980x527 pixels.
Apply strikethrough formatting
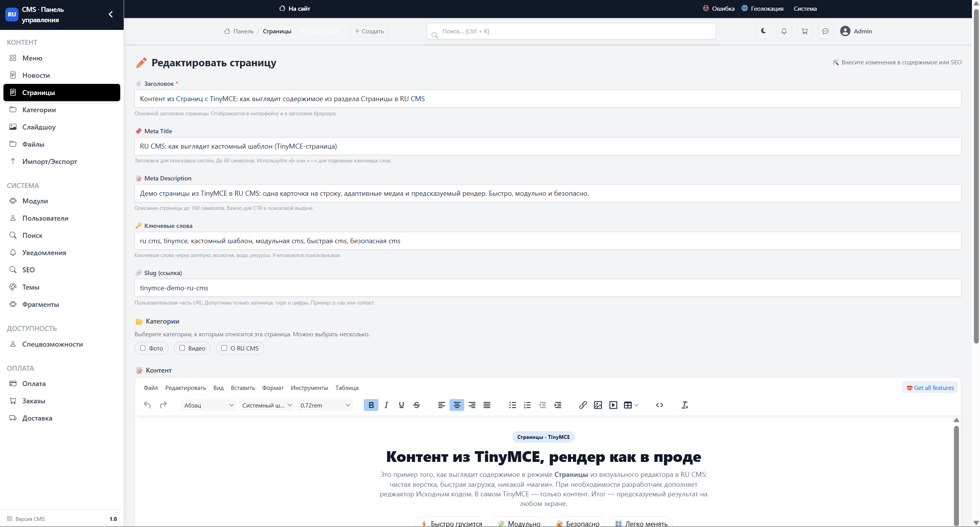pos(417,405)
